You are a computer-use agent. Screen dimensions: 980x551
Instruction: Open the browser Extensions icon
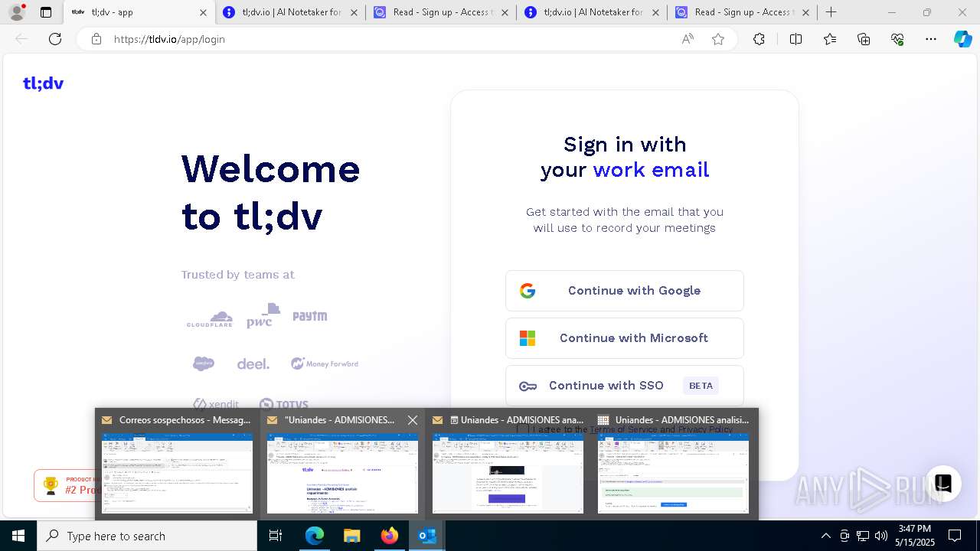[x=759, y=39]
